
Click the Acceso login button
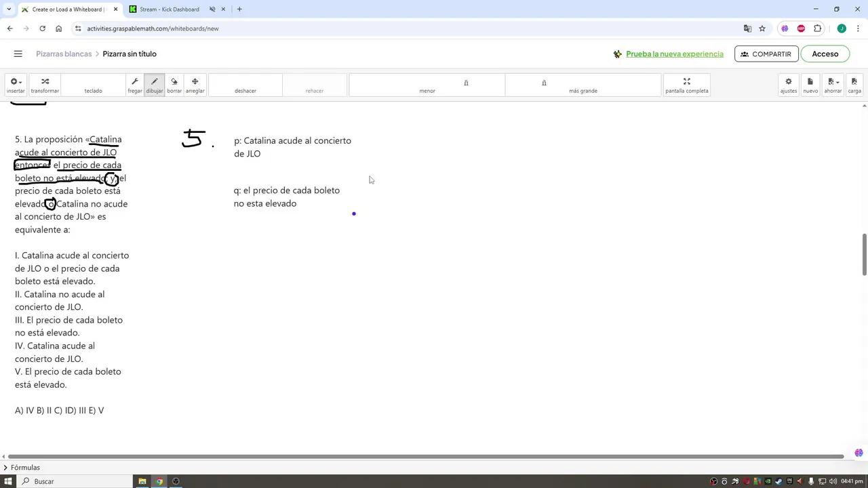click(x=825, y=54)
